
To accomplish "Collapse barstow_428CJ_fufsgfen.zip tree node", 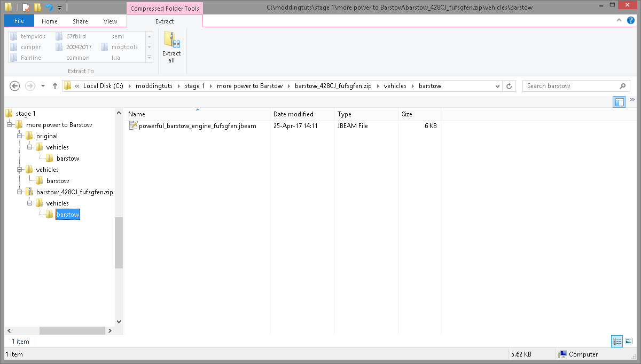I will (x=19, y=192).
